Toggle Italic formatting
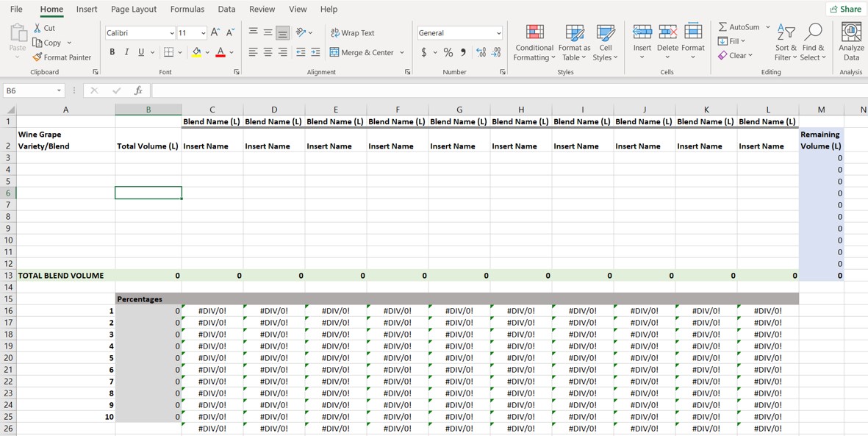 pos(126,52)
